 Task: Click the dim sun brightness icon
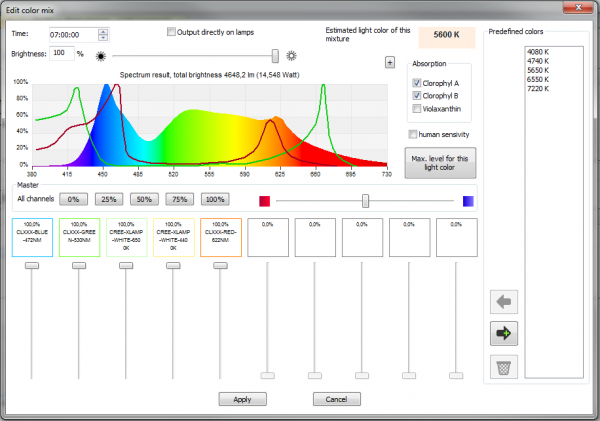click(100, 55)
